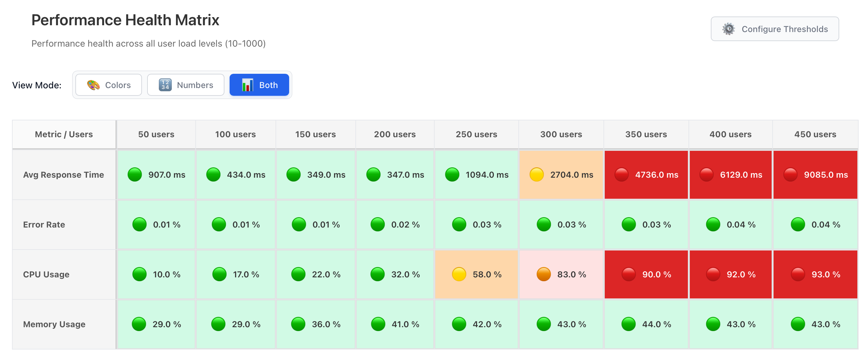Click the yellow dot for 58.0 % CPU usage

click(x=459, y=274)
